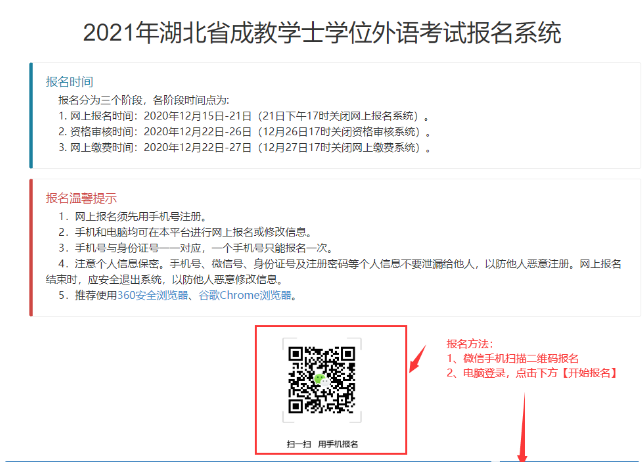Click the WeChat registration QR code

pos(322,380)
